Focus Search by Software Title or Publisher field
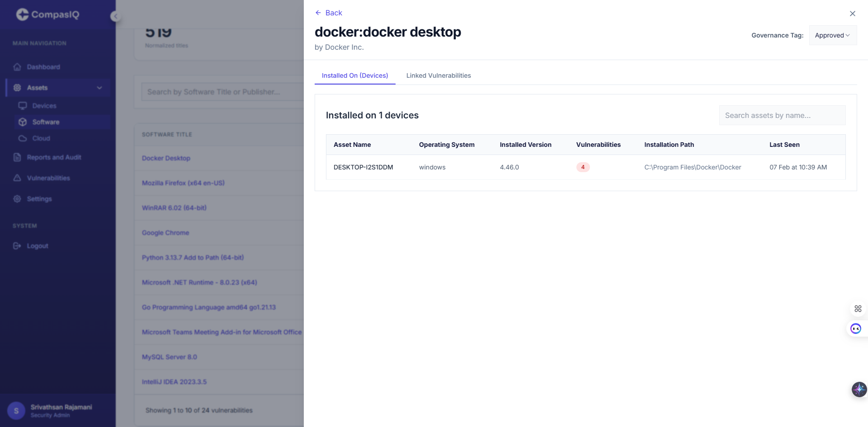Screen dimensions: 868x427 point(222,92)
